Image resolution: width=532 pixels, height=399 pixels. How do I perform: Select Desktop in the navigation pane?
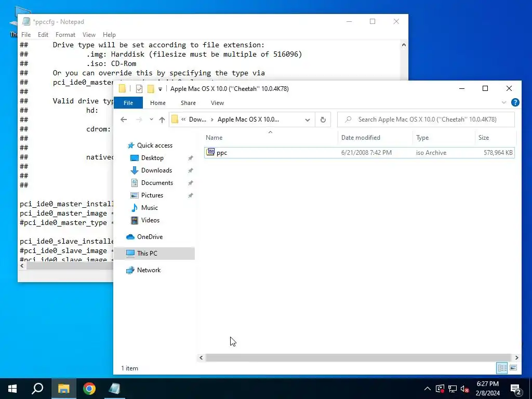coord(152,158)
